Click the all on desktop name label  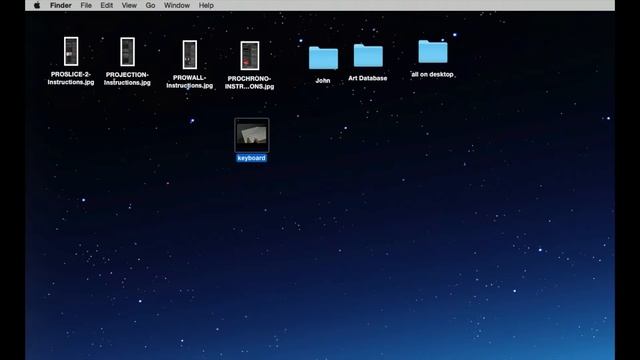tap(433, 74)
